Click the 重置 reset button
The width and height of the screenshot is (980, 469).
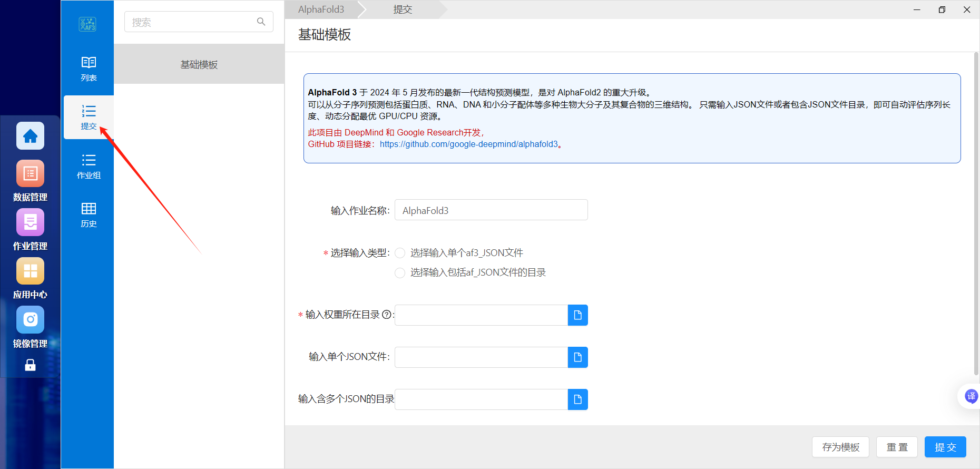pyautogui.click(x=897, y=447)
